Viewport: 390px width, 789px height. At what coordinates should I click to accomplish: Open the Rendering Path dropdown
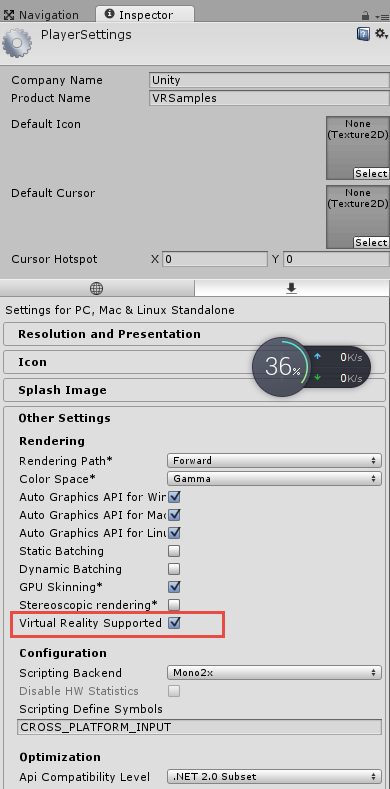coord(274,460)
